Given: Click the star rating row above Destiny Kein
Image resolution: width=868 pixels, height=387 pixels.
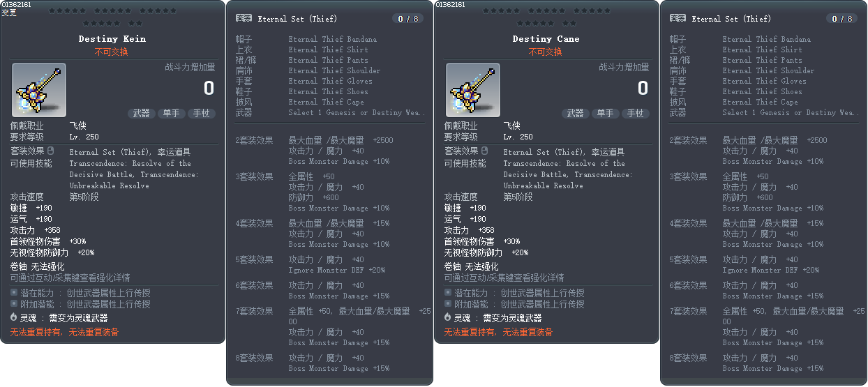Looking at the screenshot, I should [112, 17].
